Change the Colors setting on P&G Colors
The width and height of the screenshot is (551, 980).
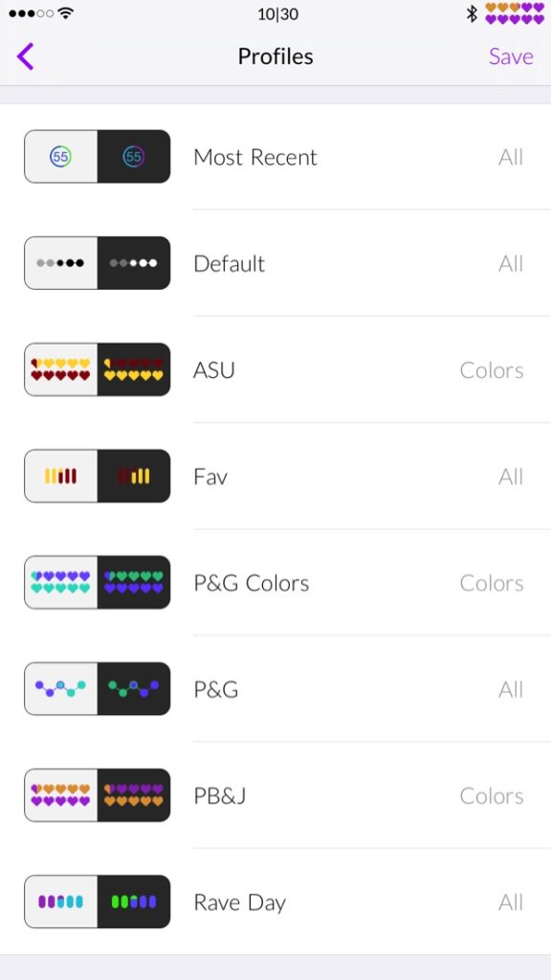[x=492, y=582]
